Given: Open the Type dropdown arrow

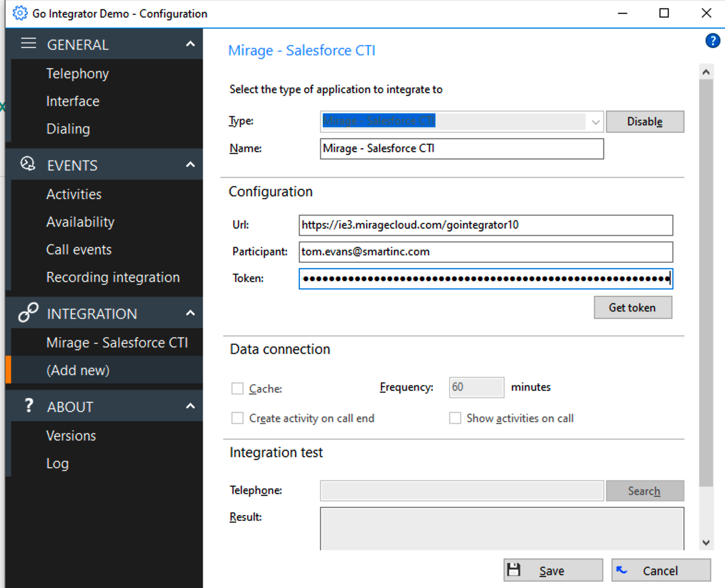Looking at the screenshot, I should [x=595, y=122].
